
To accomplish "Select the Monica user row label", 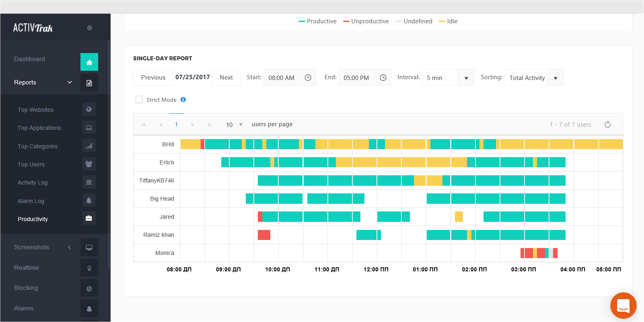I will coord(165,253).
